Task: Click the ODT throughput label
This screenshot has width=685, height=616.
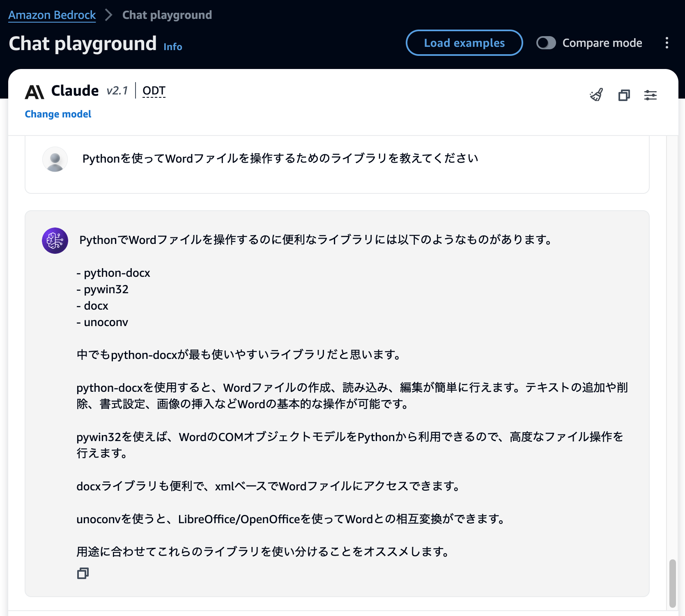Action: pos(154,91)
